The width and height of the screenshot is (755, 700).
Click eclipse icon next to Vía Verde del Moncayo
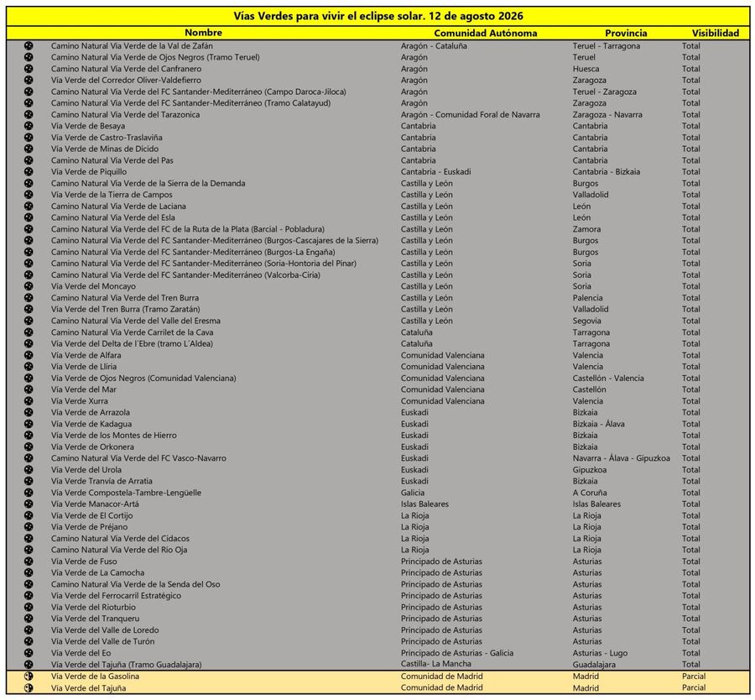pos(29,286)
